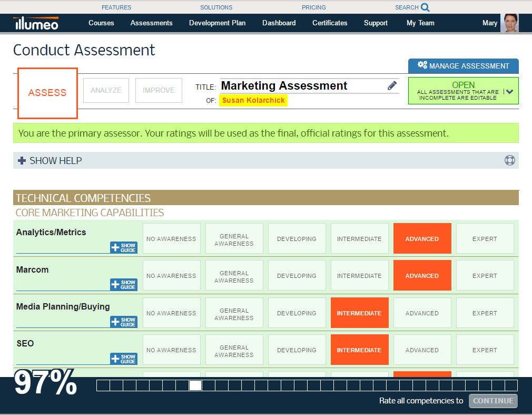Switch to the IMPROVE tab
Viewport: 532px width, 415px height.
[x=159, y=90]
